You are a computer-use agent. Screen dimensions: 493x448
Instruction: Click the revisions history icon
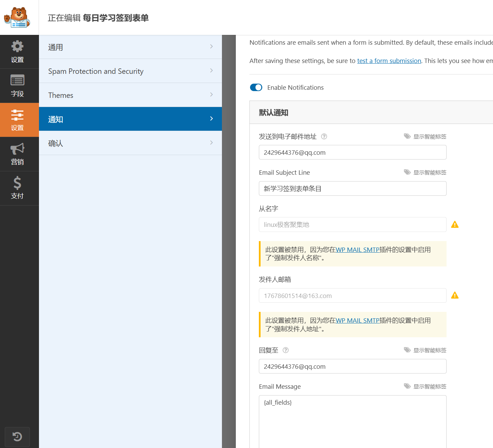[17, 437]
